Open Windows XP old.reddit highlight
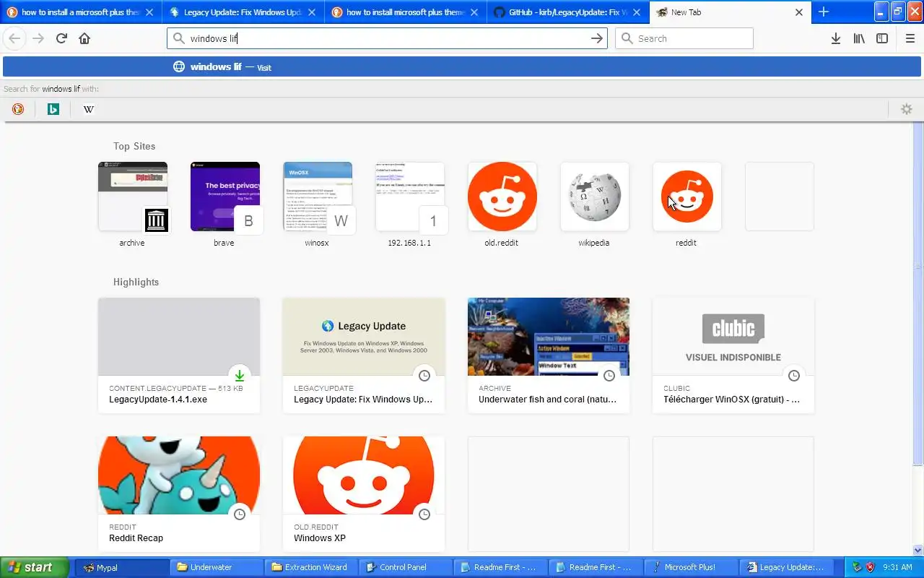This screenshot has height=578, width=924. (x=364, y=494)
